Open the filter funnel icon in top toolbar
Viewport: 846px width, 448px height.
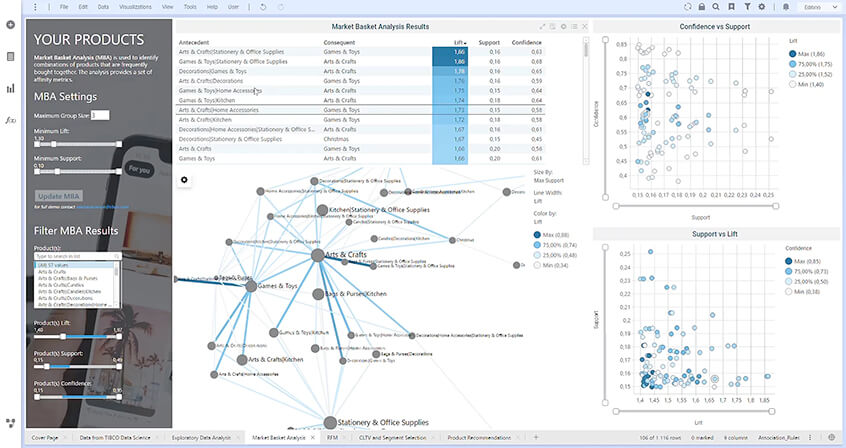(747, 7)
